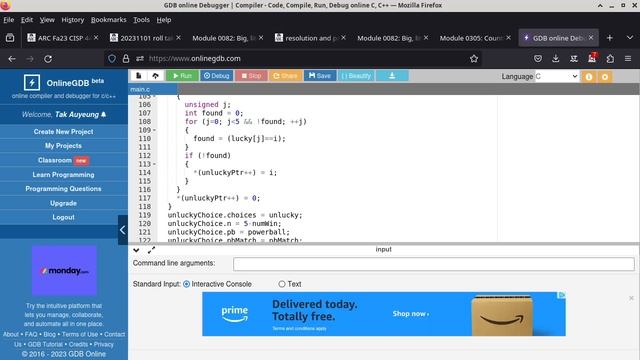Open the Blog footer link
The height and width of the screenshot is (360, 640).
tap(49, 334)
